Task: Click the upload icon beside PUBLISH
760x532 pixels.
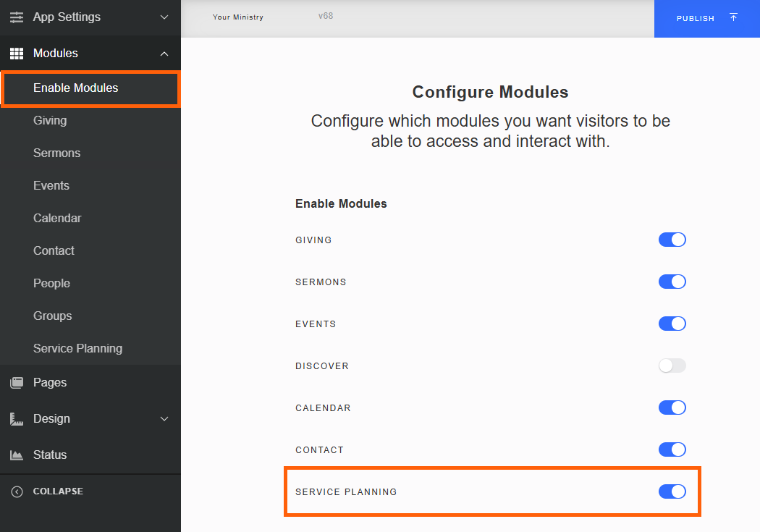Action: 732,18
